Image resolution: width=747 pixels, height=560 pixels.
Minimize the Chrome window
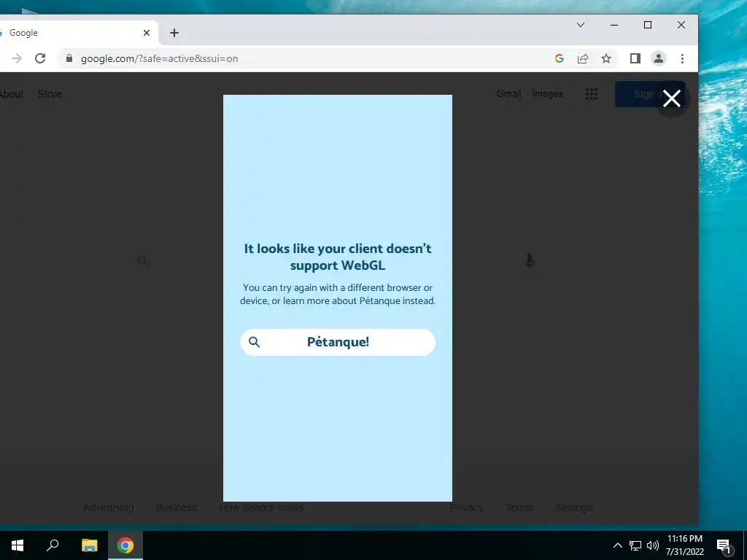[614, 25]
